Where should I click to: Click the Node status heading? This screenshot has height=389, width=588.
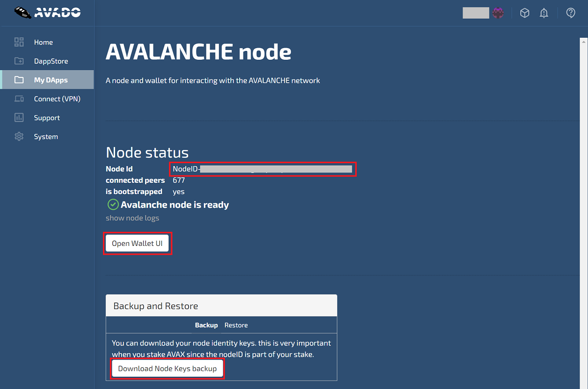(x=147, y=152)
